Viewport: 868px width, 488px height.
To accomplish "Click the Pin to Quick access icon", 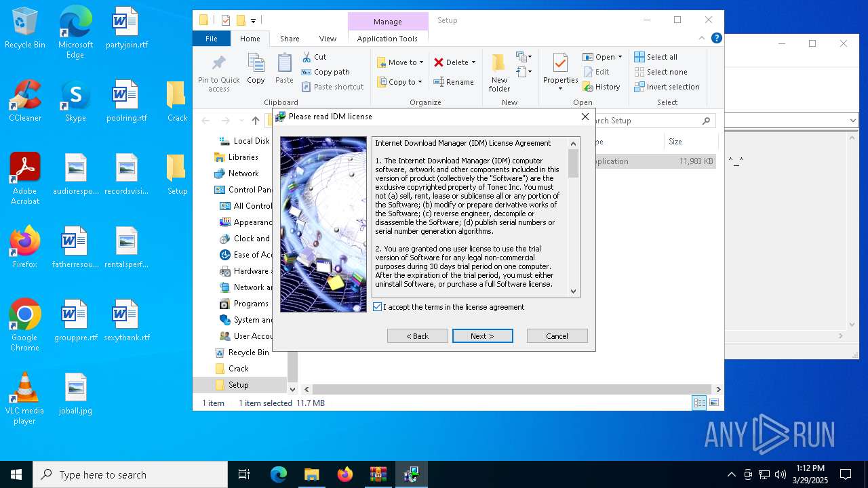I will tap(218, 73).
